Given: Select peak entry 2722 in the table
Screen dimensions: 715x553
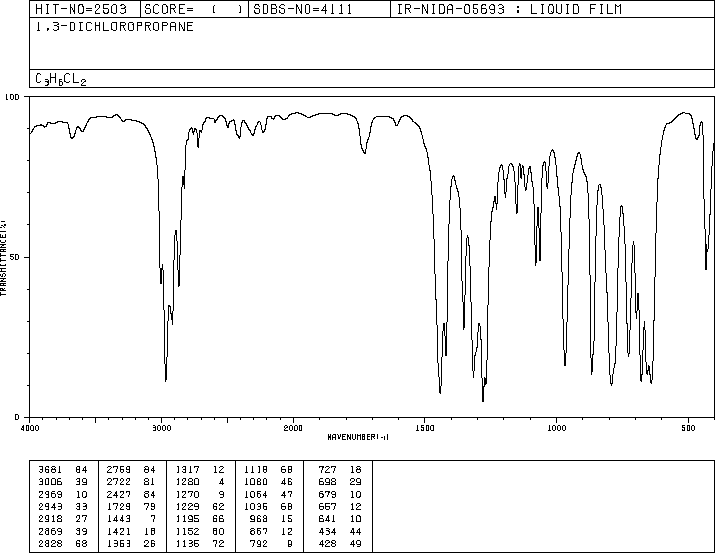Looking at the screenshot, I should pyautogui.click(x=131, y=481).
